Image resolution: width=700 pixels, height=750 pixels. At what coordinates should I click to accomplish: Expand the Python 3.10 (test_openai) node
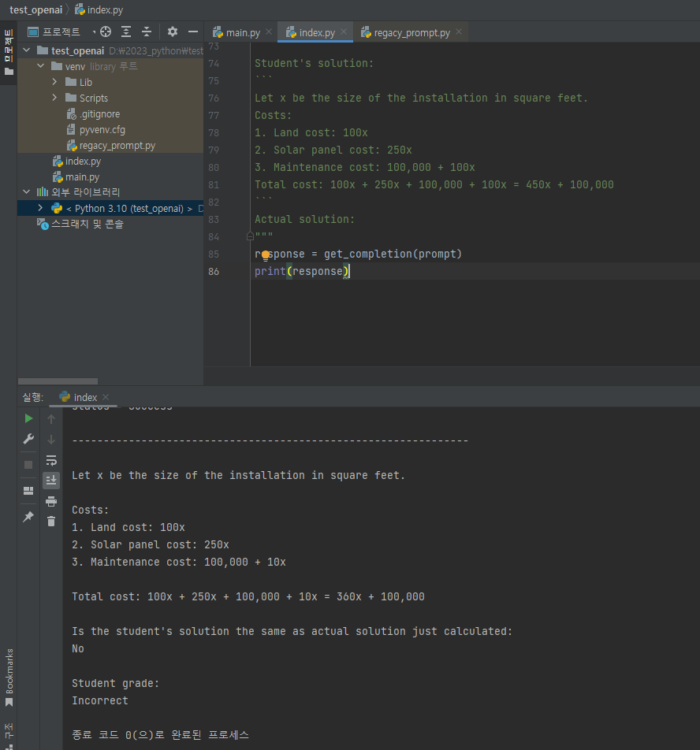41,208
